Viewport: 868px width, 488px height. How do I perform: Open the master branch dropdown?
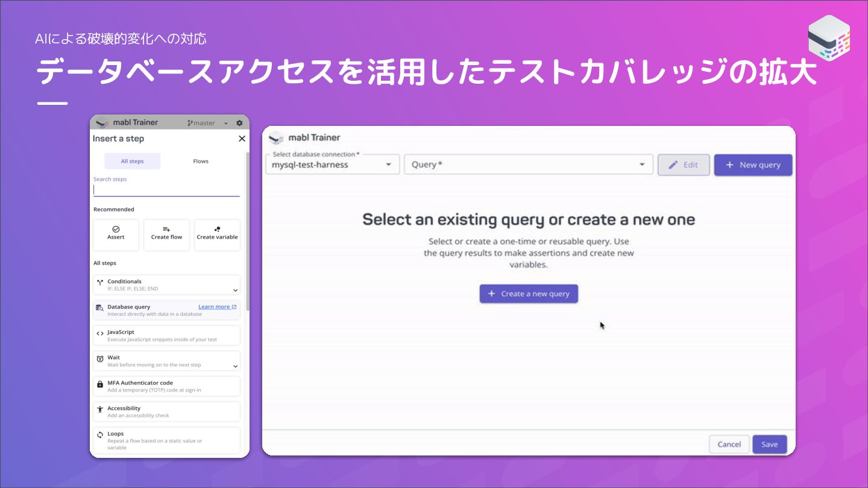207,123
